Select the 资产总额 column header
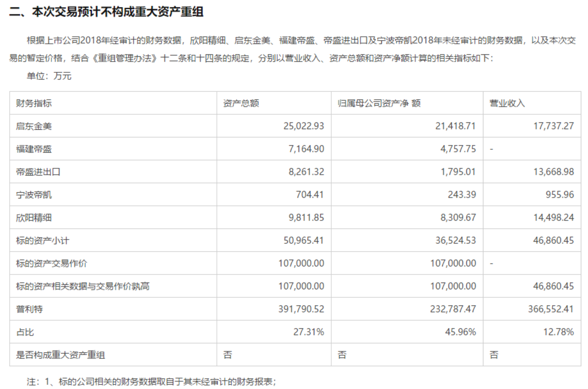This screenshot has height=389, width=588. (x=241, y=103)
